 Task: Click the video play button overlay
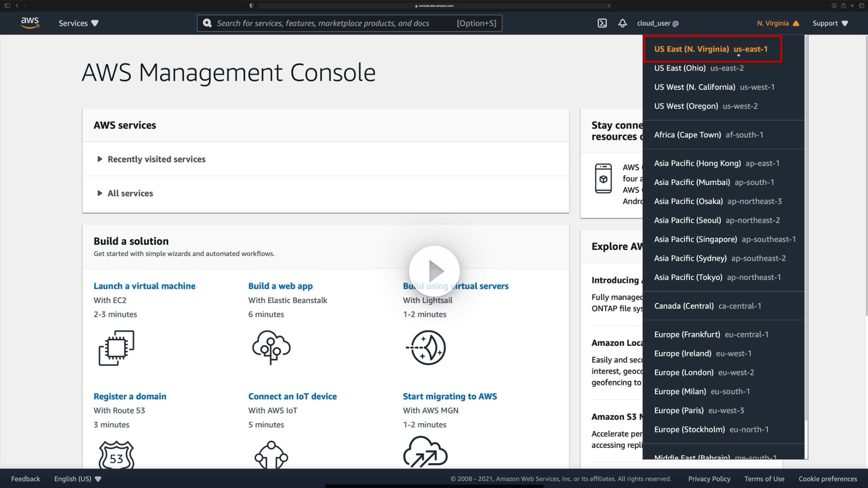tap(434, 271)
